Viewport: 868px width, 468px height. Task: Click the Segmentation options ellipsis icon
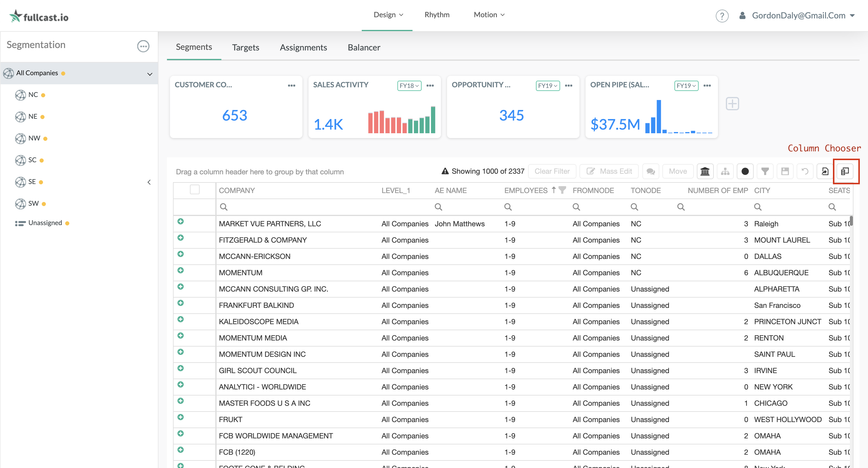pos(143,46)
